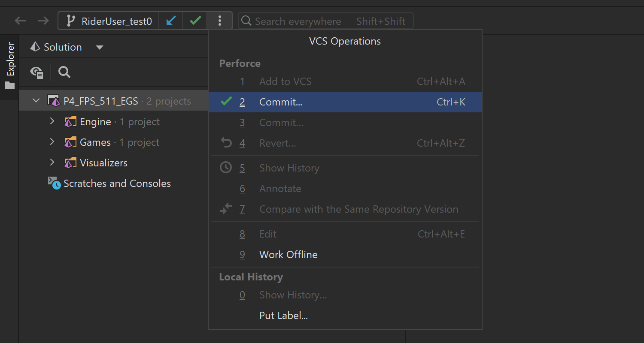644x343 pixels.
Task: Click the back navigation arrow
Action: 20,21
